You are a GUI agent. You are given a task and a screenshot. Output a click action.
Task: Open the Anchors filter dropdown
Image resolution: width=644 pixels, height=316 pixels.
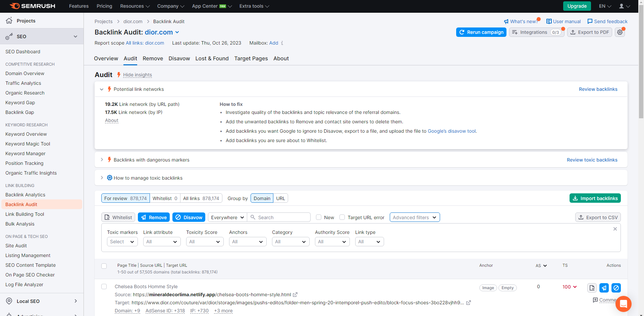click(x=248, y=242)
